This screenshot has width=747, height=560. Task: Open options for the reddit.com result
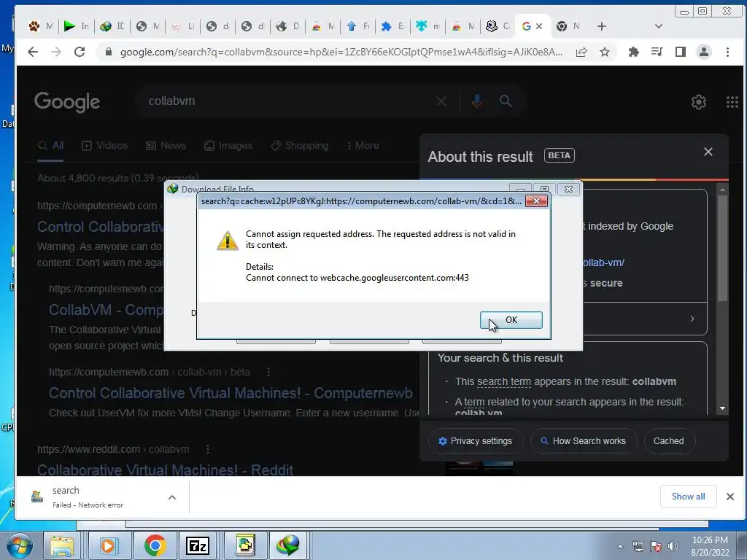click(x=208, y=449)
